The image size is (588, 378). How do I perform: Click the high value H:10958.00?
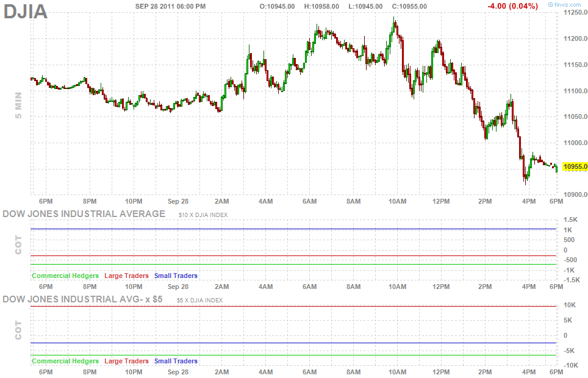321,6
